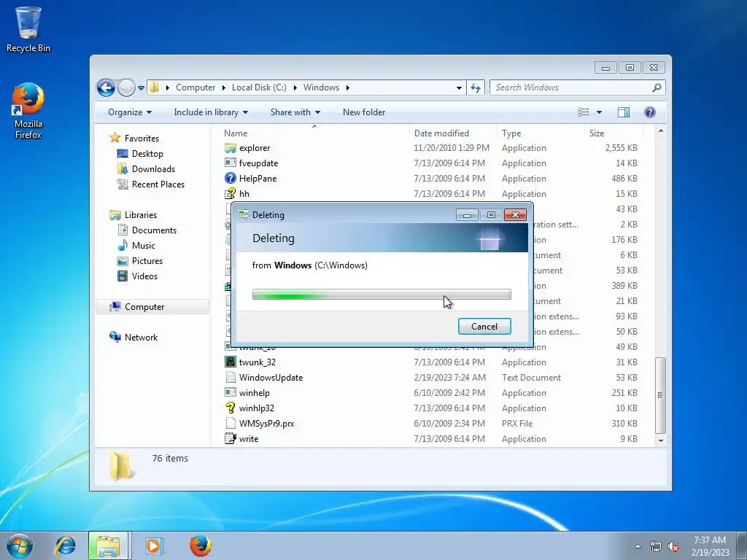Click Windows in the address breadcrumb
747x560 pixels.
click(321, 87)
